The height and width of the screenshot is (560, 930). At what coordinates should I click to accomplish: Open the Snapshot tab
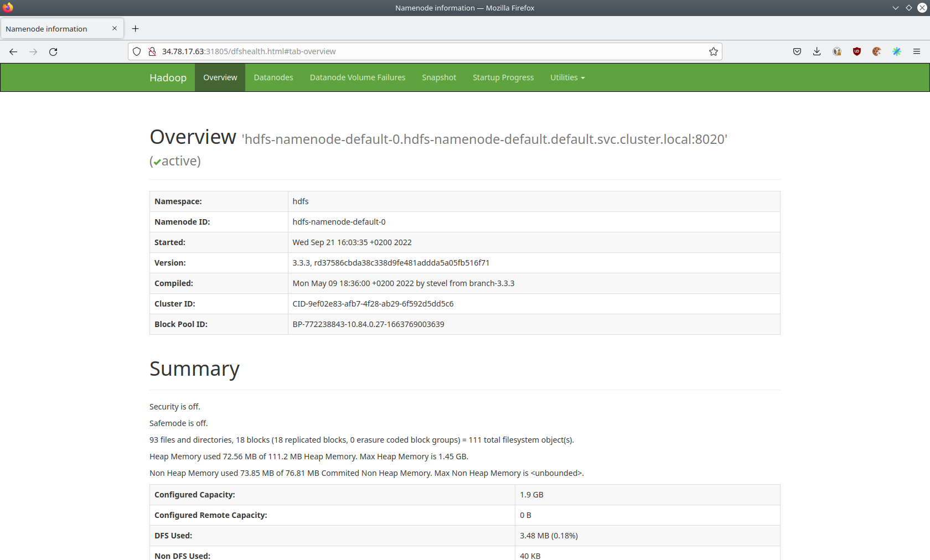438,77
